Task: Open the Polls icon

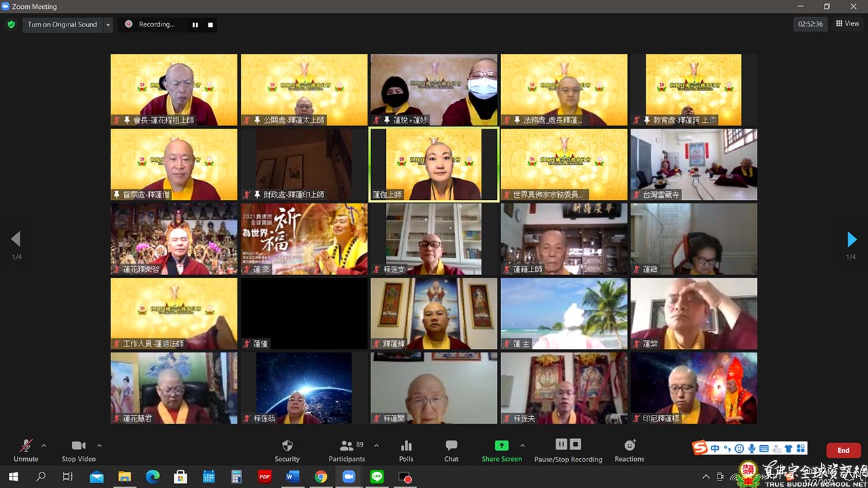Action: pyautogui.click(x=406, y=446)
